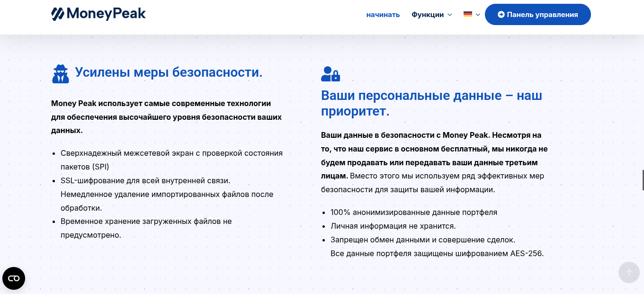Click the bullet about Сверхнадежный межсетевой экран

171,160
